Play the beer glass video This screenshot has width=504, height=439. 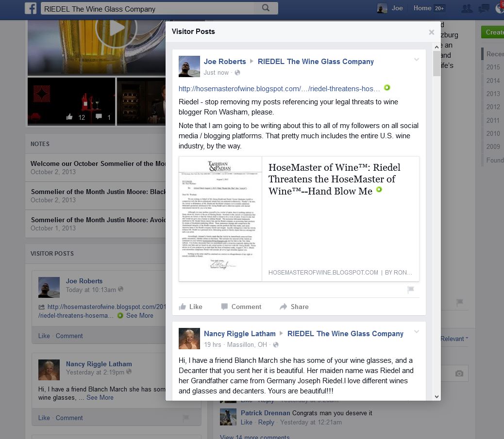point(117,28)
